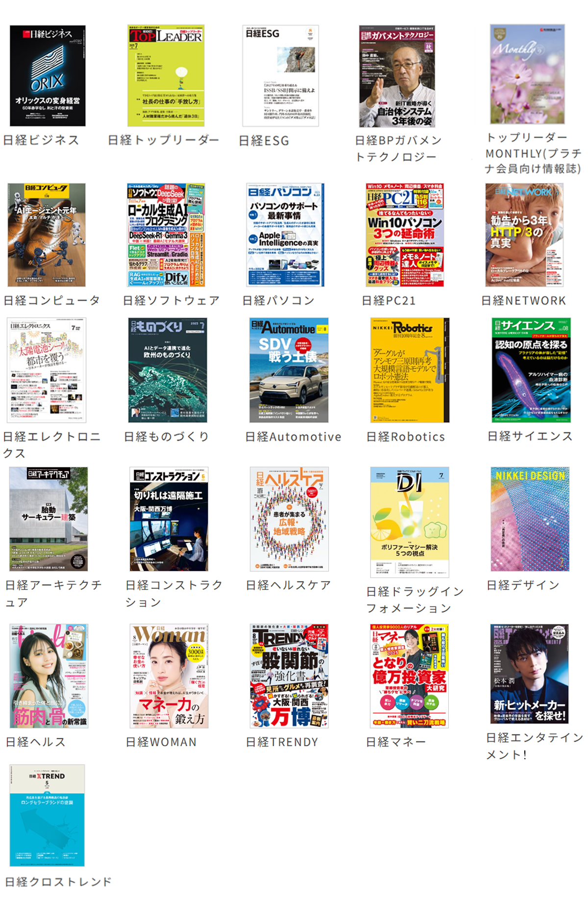
Task: Click the 日経トップリーダー title text
Action: coord(164,140)
